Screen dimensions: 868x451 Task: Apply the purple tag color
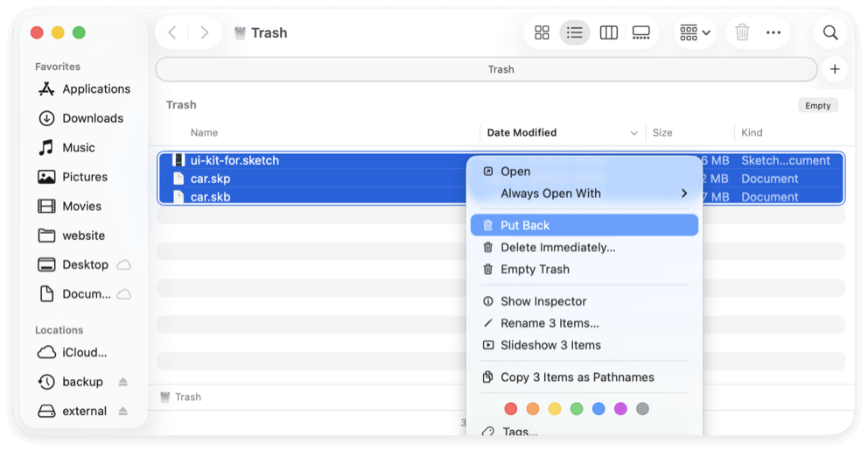(620, 409)
